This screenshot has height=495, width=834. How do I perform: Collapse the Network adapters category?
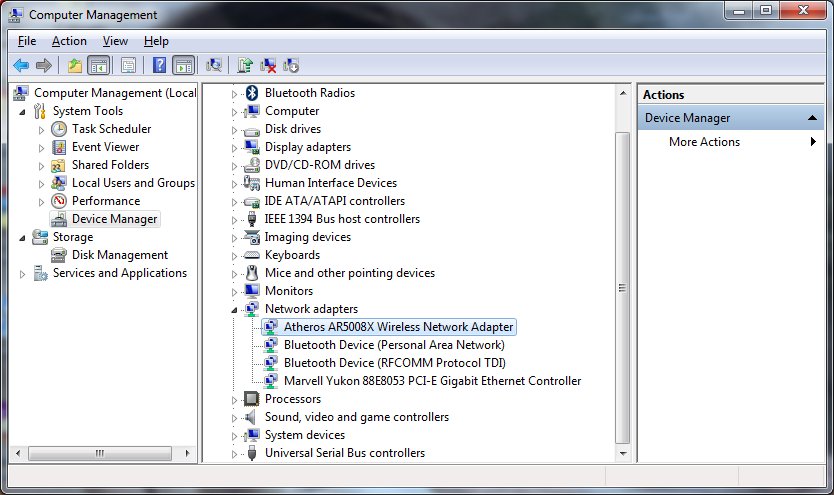pyautogui.click(x=234, y=309)
